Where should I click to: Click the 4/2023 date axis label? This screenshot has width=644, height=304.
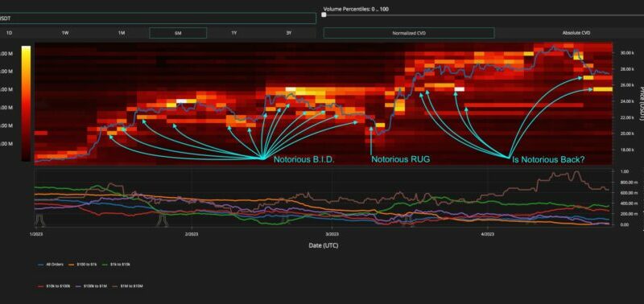(488, 235)
